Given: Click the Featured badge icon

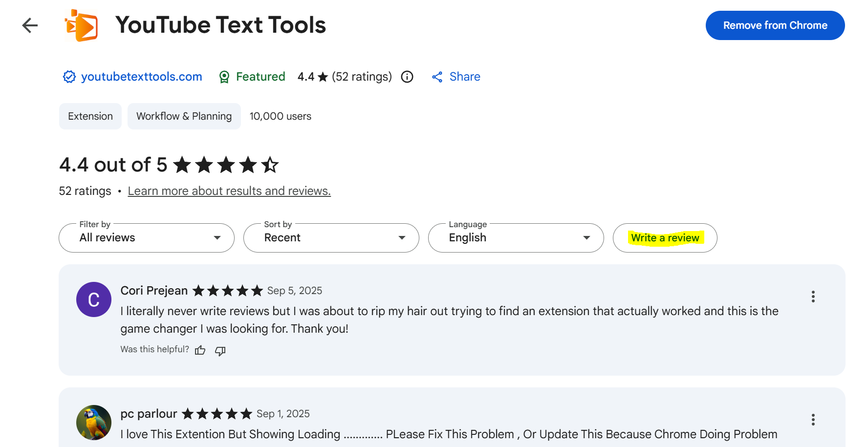Looking at the screenshot, I should 224,77.
